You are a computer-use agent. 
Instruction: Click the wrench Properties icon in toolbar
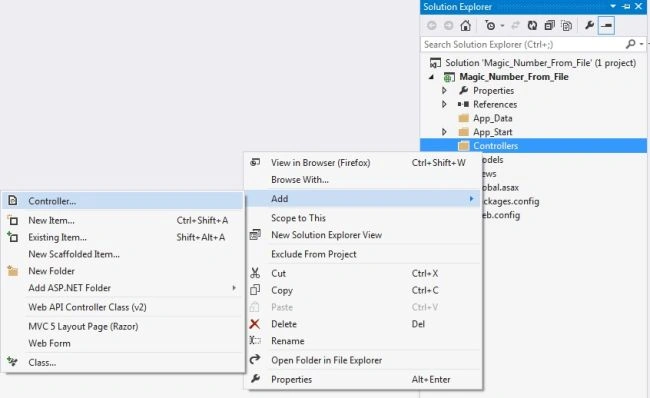[x=589, y=26]
